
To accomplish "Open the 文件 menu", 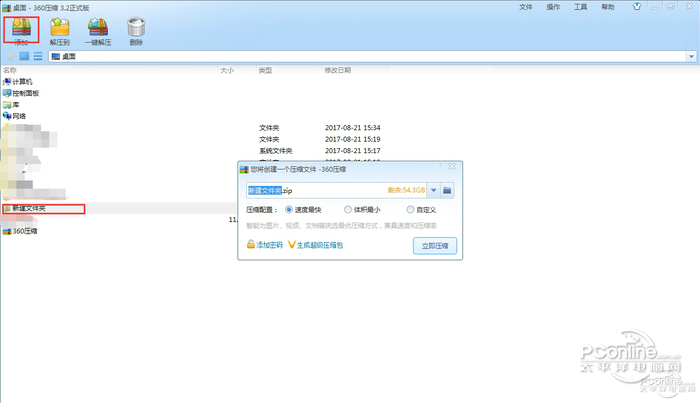I will [x=525, y=7].
